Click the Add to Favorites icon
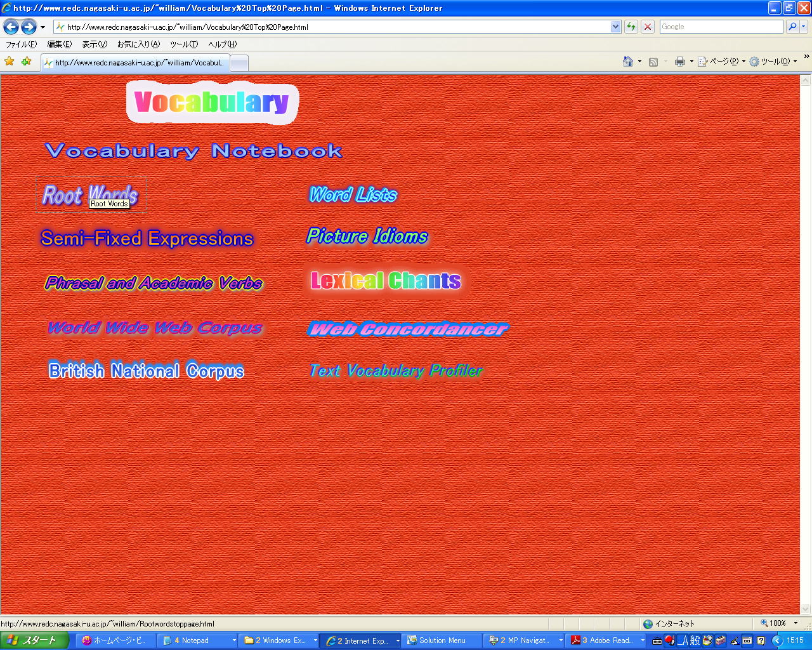Viewport: 812px width, 650px height. click(26, 62)
